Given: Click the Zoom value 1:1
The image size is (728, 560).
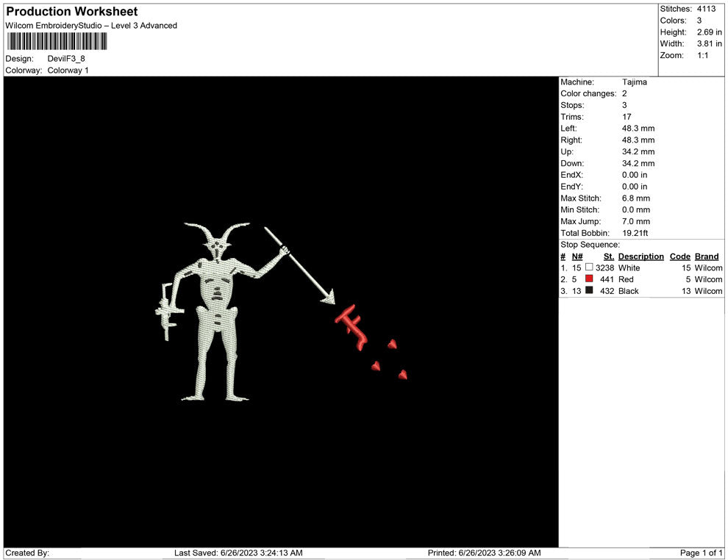Looking at the screenshot, I should (x=702, y=55).
